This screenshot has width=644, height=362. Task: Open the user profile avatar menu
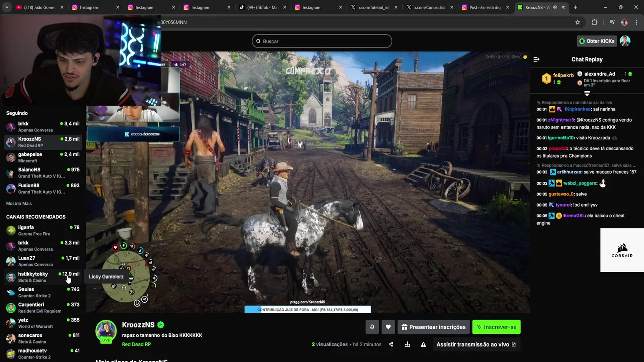click(625, 41)
